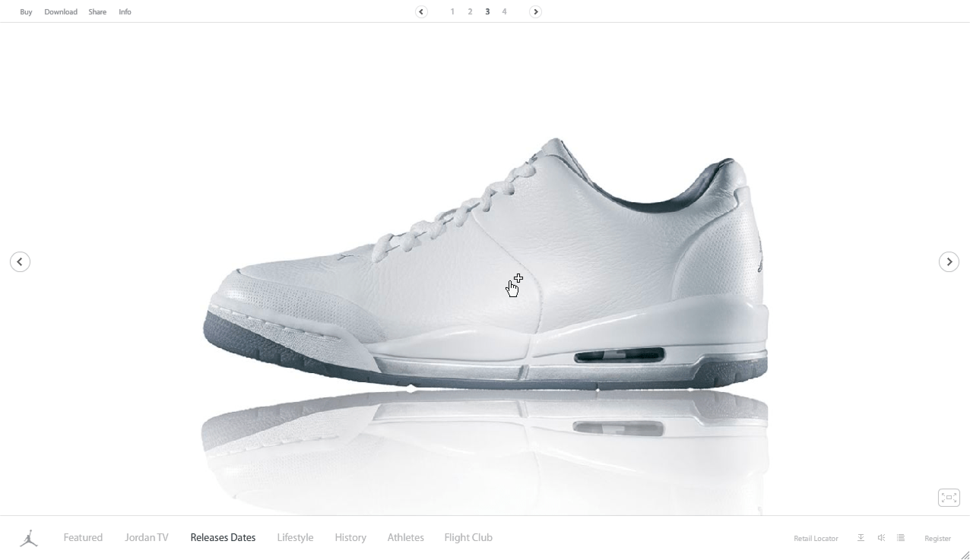970x560 pixels.
Task: Open the Featured tab
Action: click(x=83, y=537)
